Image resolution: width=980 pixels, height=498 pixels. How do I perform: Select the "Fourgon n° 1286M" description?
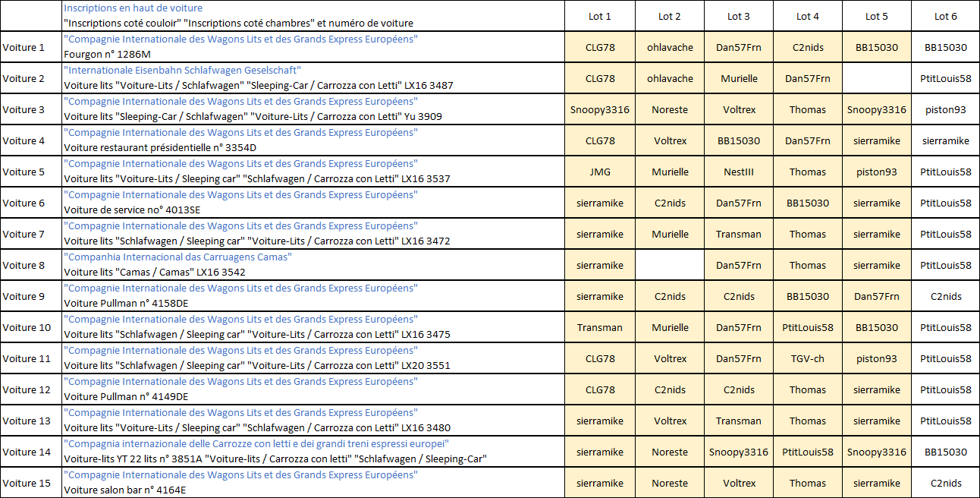tap(107, 55)
